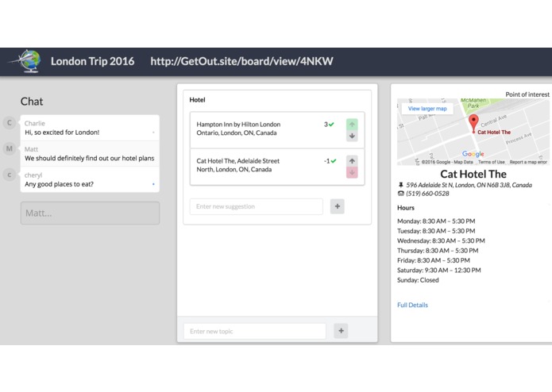
Task: Click the Cat Hotel The map label
Action: [x=494, y=133]
